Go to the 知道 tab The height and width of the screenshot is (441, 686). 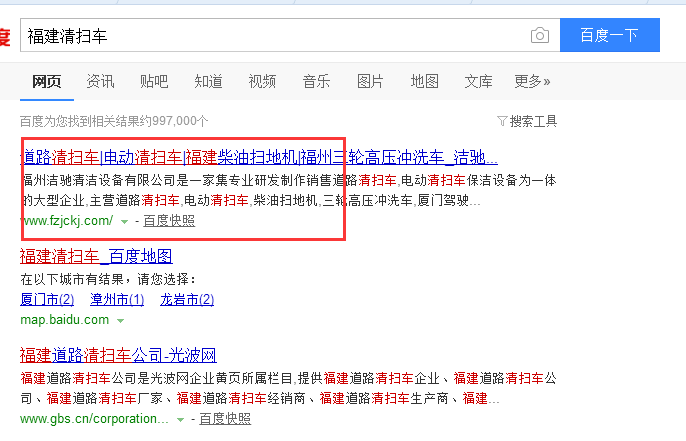pos(208,81)
